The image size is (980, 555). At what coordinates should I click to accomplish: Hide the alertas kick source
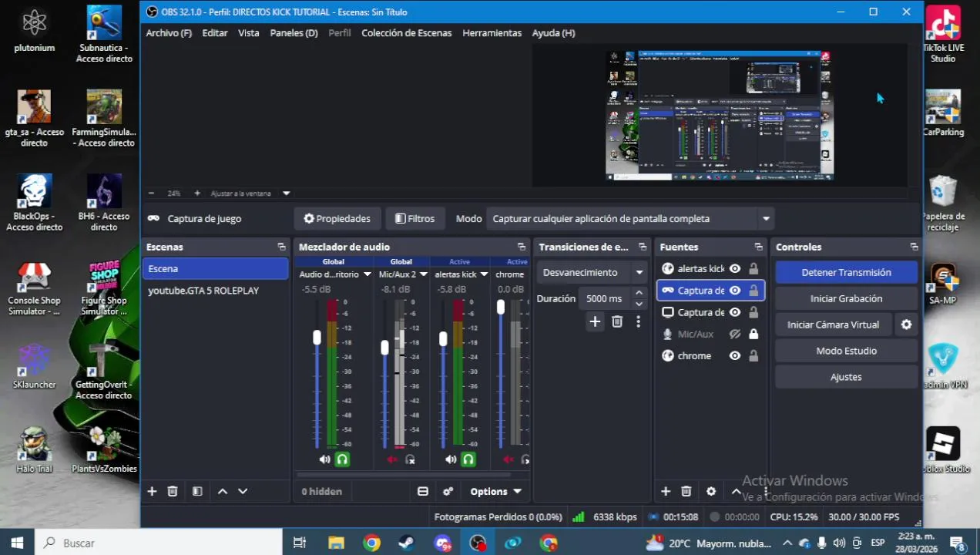735,268
